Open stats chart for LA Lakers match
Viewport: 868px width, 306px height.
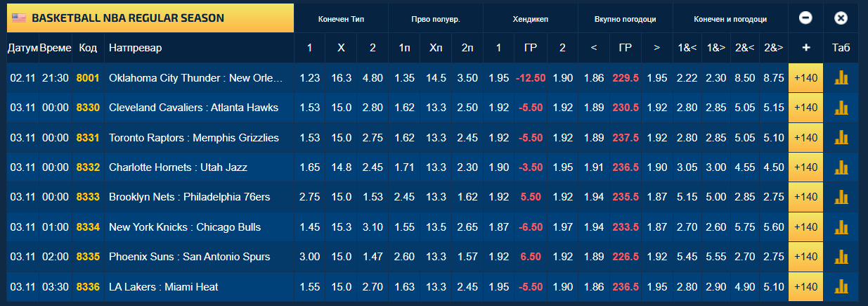point(841,286)
